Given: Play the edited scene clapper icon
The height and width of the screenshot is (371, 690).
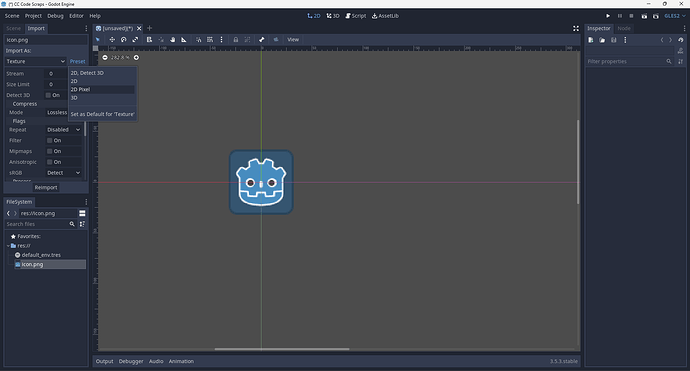Looking at the screenshot, I should click(x=644, y=16).
